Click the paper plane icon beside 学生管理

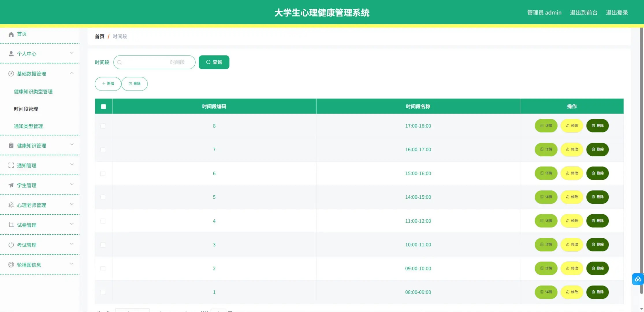11,185
